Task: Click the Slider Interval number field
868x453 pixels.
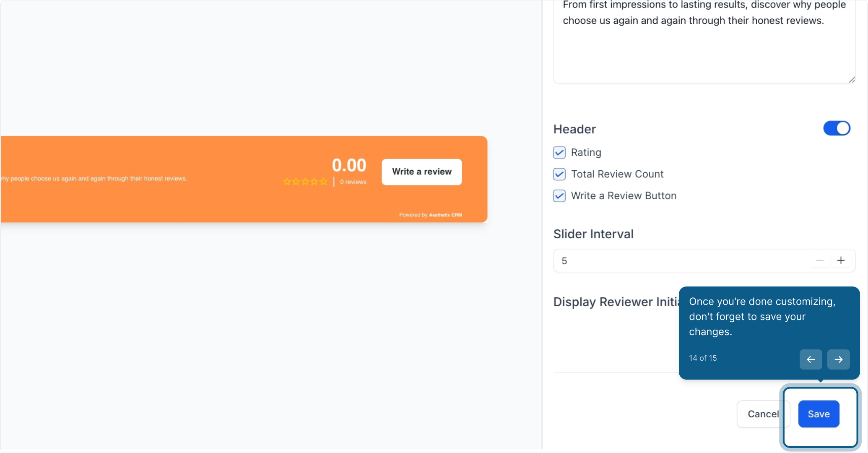Action: point(681,260)
